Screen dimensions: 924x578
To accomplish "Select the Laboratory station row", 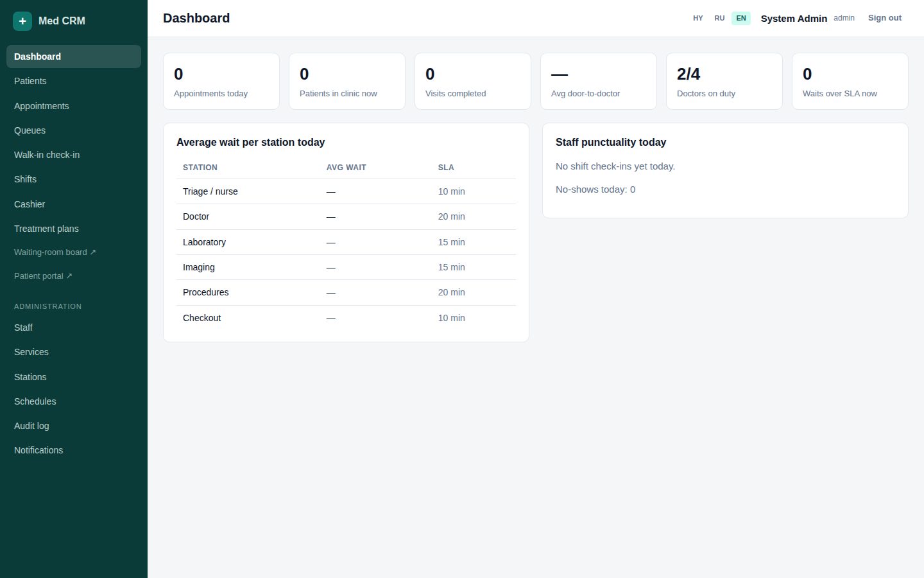I will point(346,242).
